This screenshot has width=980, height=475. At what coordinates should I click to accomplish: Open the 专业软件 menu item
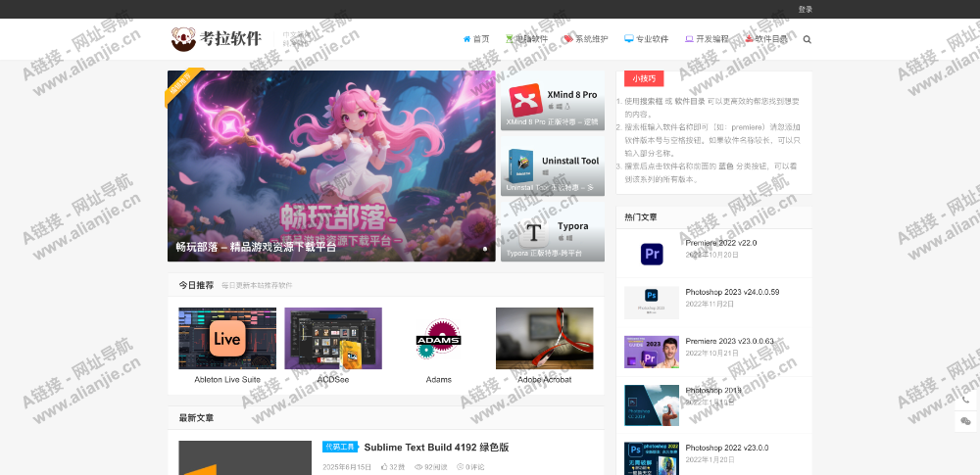[652, 39]
